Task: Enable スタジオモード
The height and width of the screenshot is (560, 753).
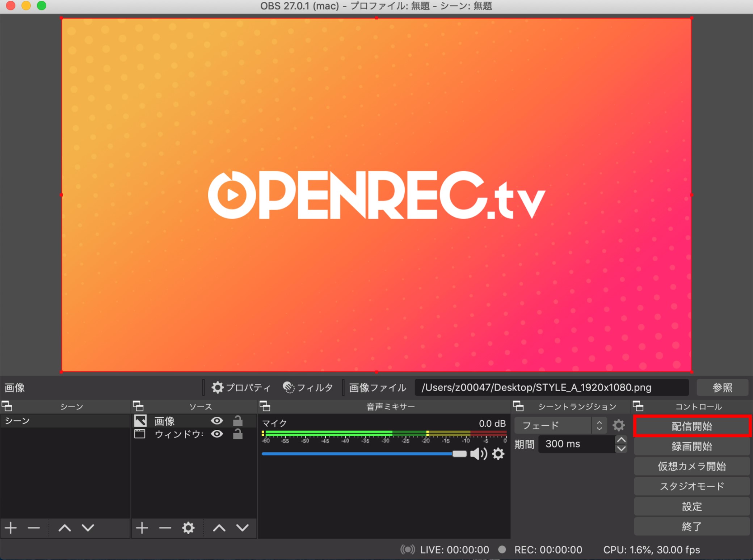Action: 692,486
